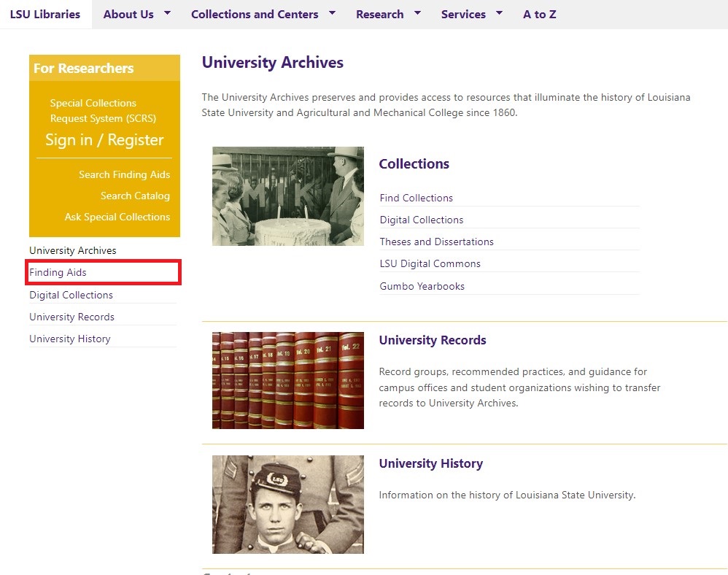
Task: Click the text 'Information on the history of Louisiana State University.'
Action: [x=507, y=495]
